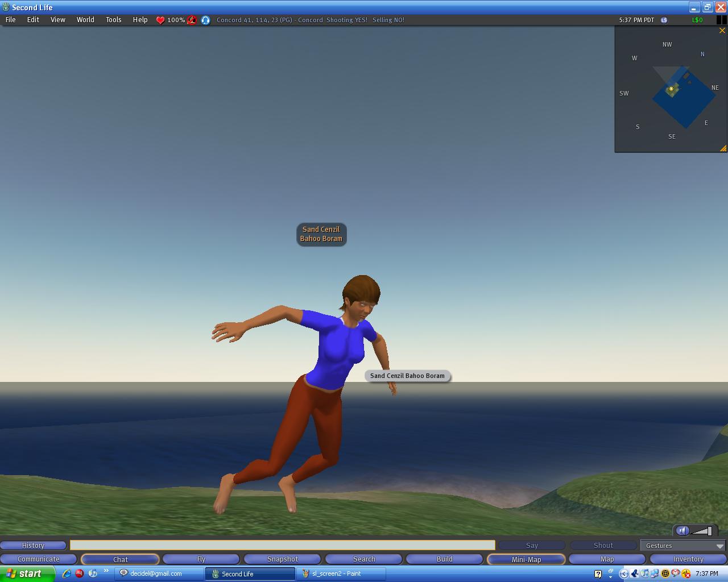The width and height of the screenshot is (728, 582).
Task: Toggle Fly mode
Action: tap(201, 559)
